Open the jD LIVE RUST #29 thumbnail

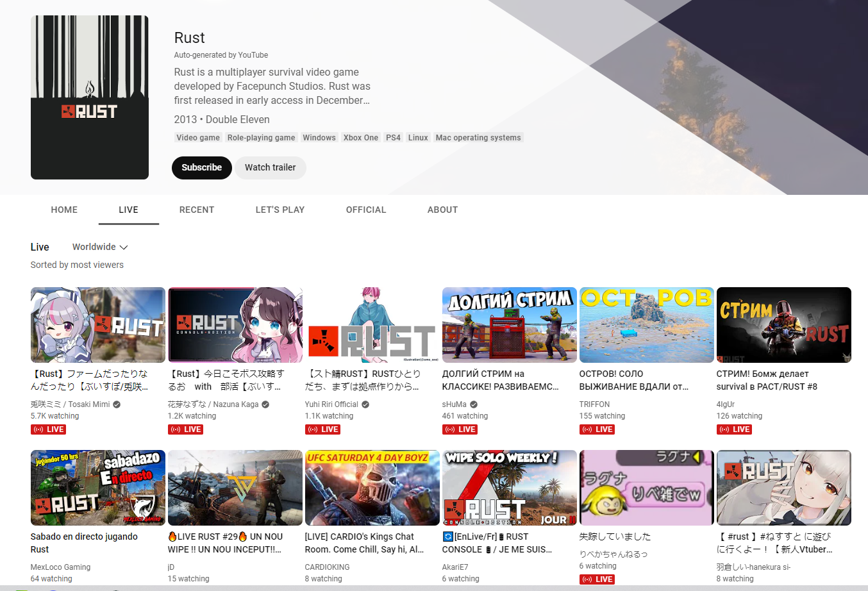(235, 488)
